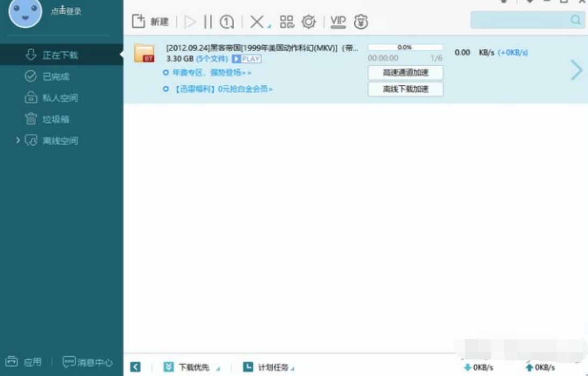The width and height of the screenshot is (588, 376).
Task: Open the 5个文件 file list link
Action: (212, 59)
